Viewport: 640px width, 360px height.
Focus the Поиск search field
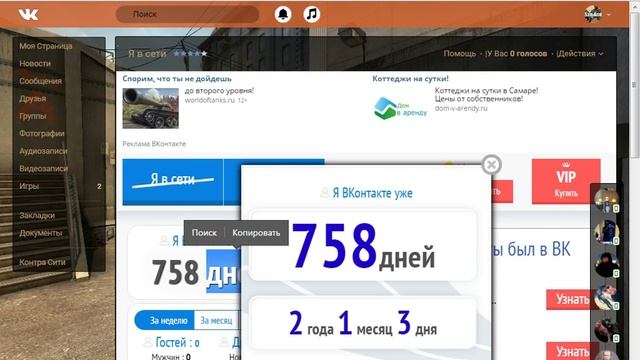pyautogui.click(x=187, y=14)
